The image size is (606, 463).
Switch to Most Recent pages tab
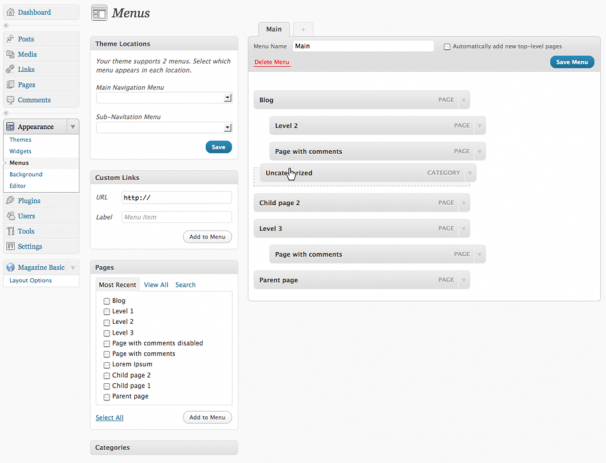coord(117,285)
